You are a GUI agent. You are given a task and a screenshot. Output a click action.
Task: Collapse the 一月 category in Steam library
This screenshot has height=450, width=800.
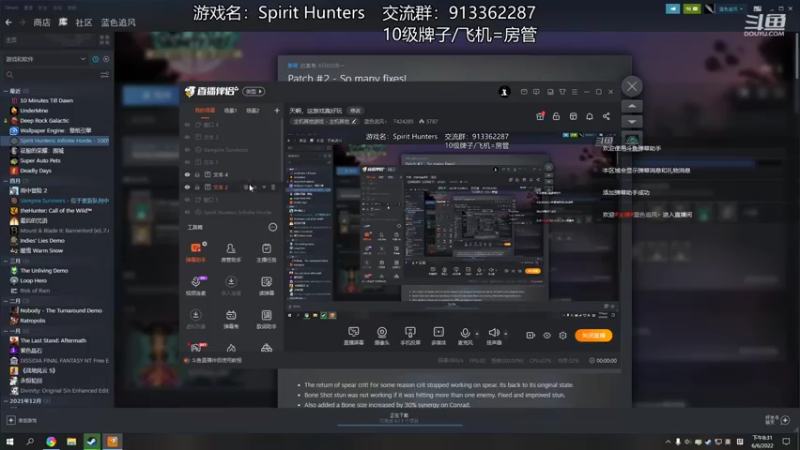click(x=6, y=331)
